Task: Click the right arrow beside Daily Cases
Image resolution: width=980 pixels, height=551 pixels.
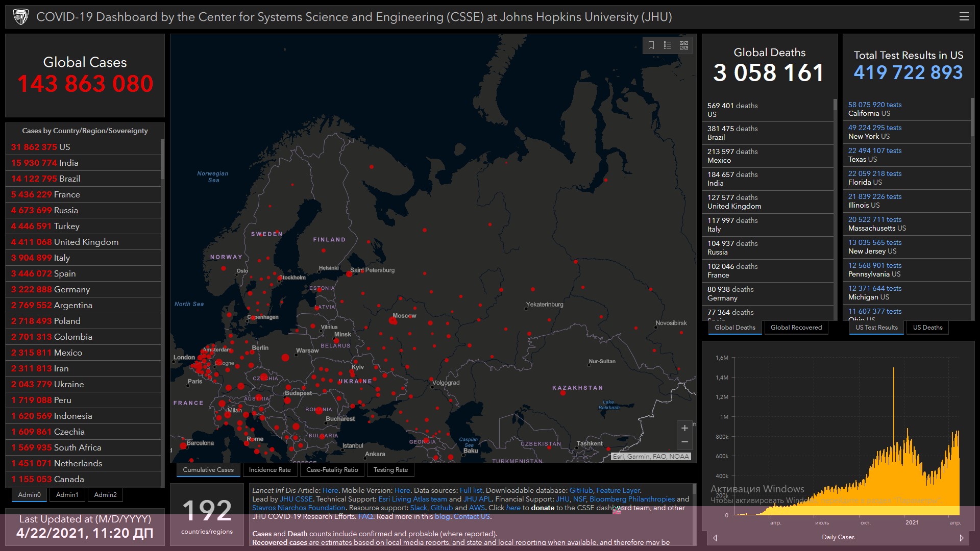Action: (x=962, y=538)
